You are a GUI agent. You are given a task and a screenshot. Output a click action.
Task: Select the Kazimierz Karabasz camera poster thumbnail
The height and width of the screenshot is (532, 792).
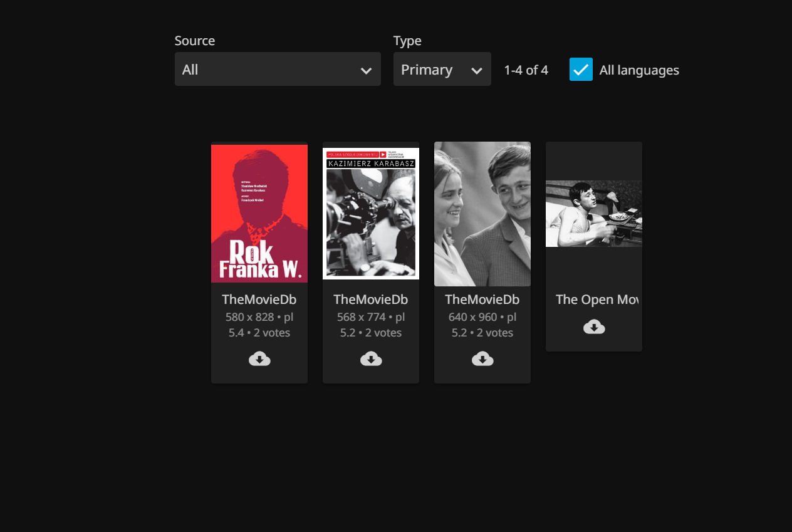371,214
